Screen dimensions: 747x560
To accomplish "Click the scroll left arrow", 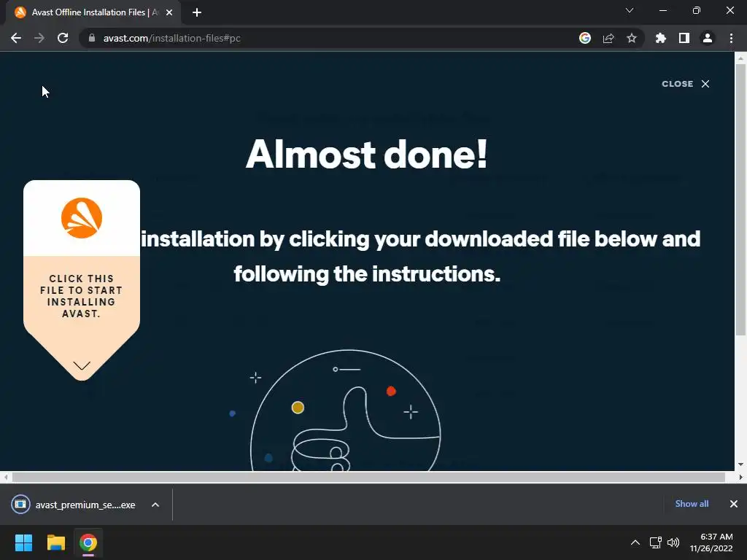I will coord(6,477).
